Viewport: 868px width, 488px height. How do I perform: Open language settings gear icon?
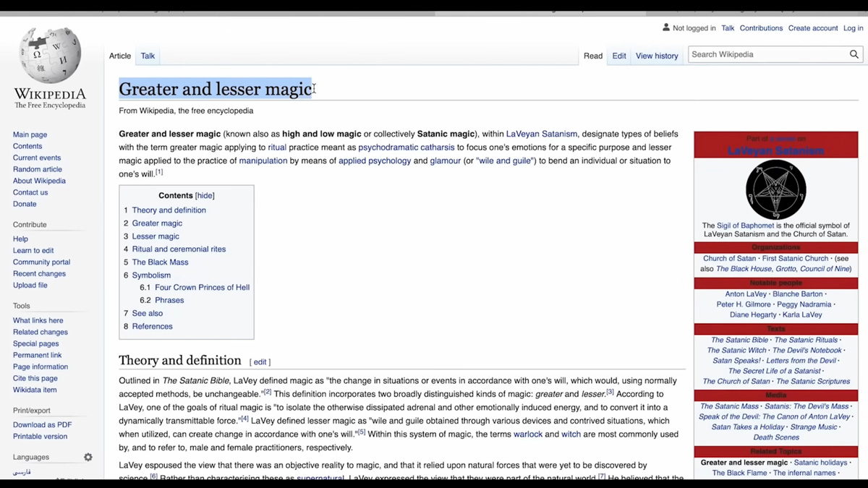(x=88, y=457)
